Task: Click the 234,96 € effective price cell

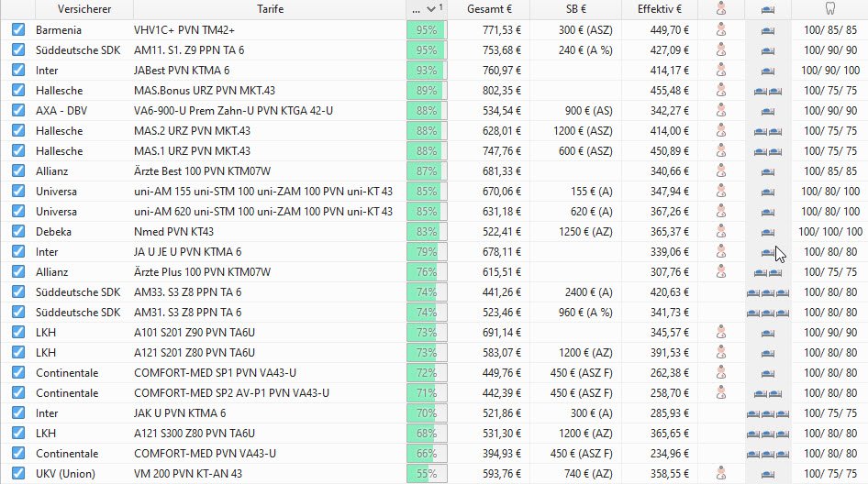Action: 670,454
